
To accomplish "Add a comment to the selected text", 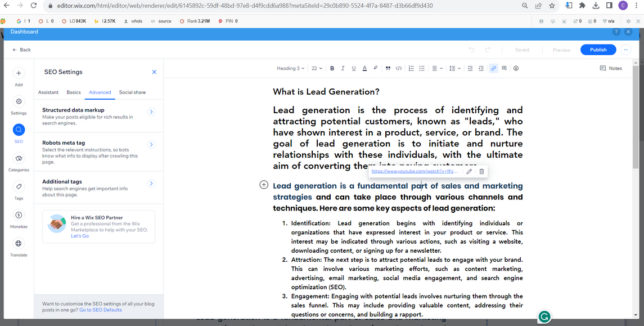I will [504, 68].
